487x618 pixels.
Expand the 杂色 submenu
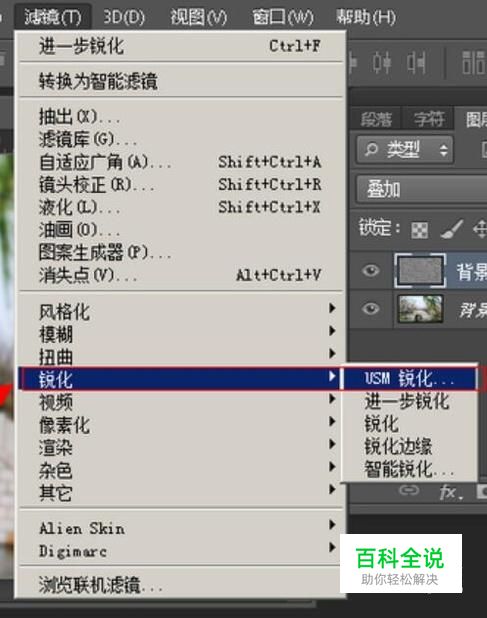pyautogui.click(x=181, y=470)
